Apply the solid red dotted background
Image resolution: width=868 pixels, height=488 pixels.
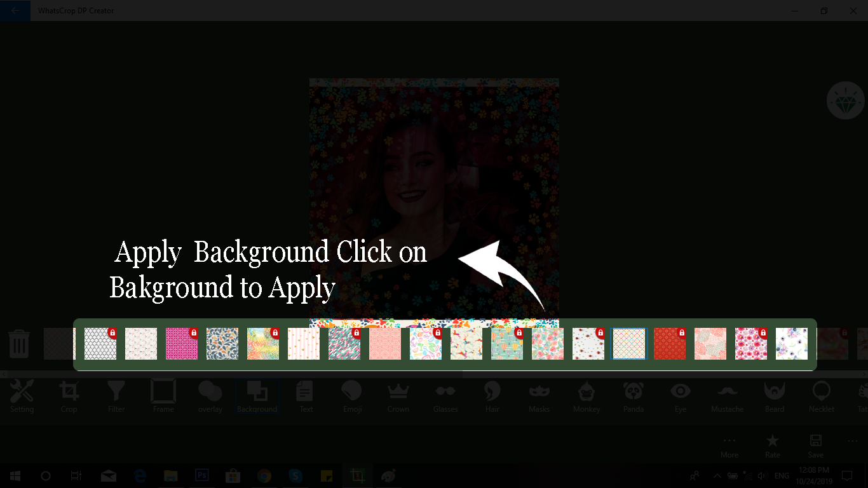click(x=670, y=344)
